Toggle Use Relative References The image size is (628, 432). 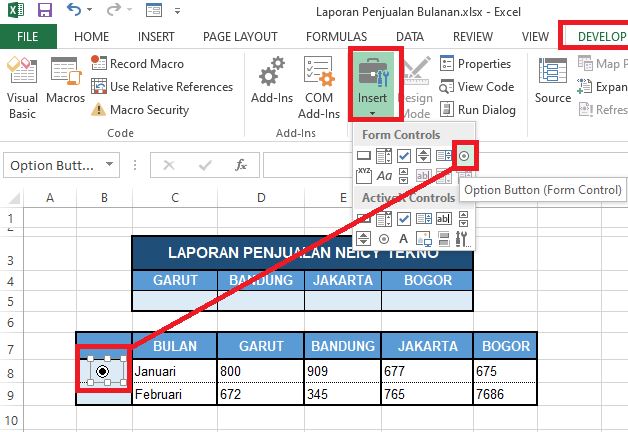pyautogui.click(x=162, y=86)
